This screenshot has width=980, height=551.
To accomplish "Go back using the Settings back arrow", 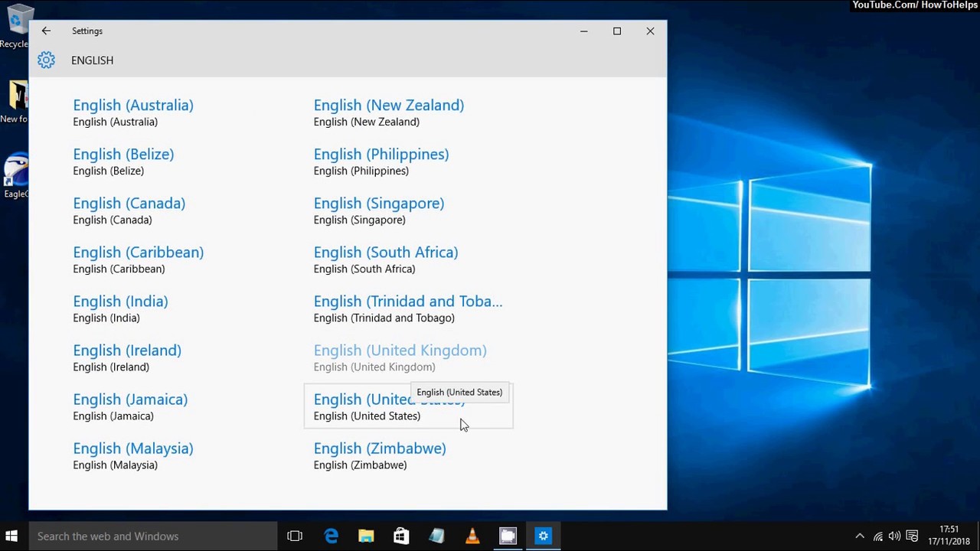I will pos(46,31).
